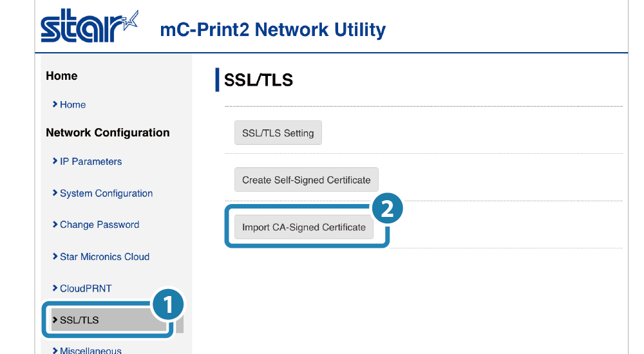Click the numbered step 2 badge
This screenshot has width=644, height=354.
point(387,209)
